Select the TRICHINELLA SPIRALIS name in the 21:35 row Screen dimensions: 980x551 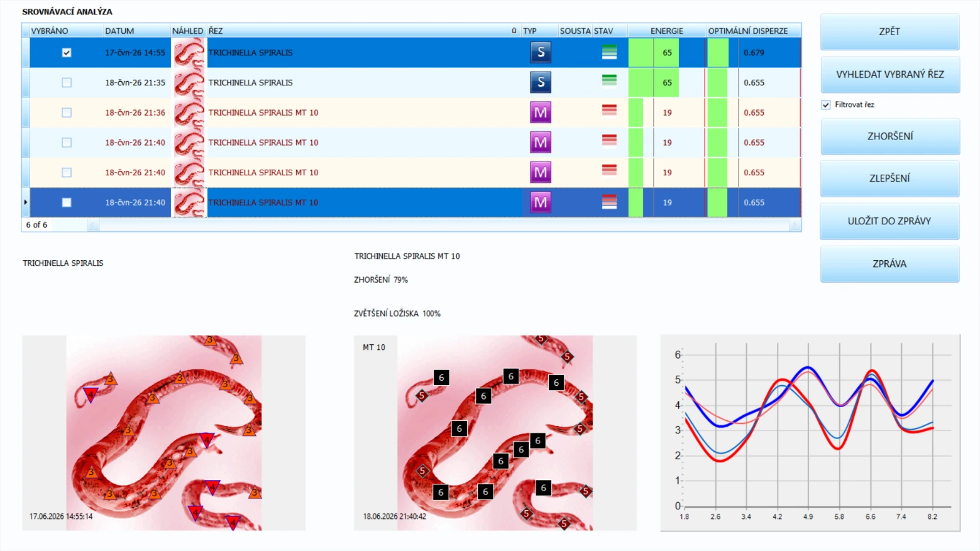(250, 82)
